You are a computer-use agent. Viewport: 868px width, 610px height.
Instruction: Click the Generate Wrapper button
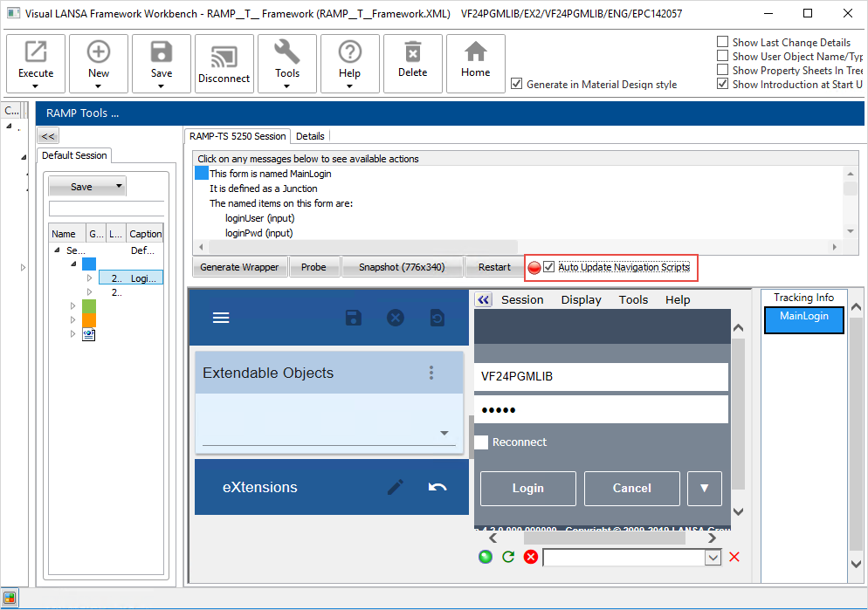point(239,267)
